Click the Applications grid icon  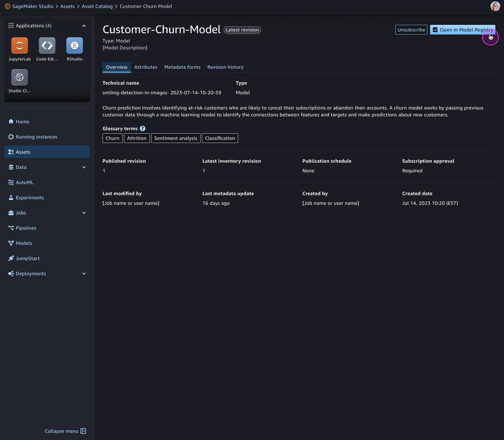coord(11,26)
